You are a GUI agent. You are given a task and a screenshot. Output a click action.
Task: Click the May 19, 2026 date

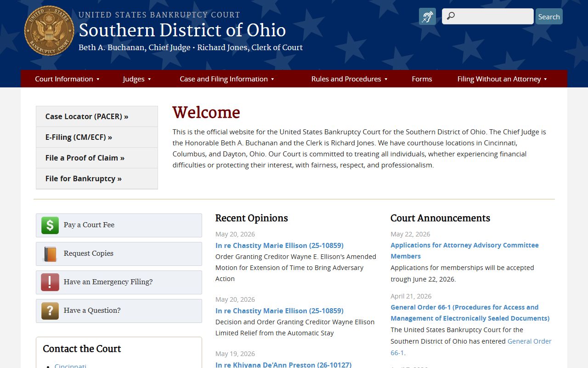(235, 354)
